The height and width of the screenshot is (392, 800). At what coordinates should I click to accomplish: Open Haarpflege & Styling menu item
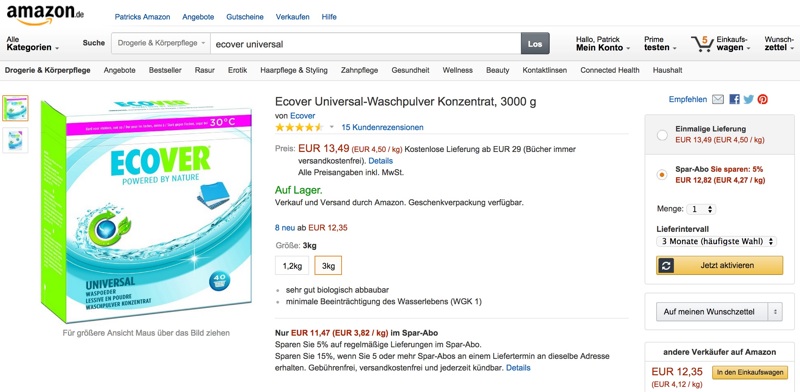(294, 70)
